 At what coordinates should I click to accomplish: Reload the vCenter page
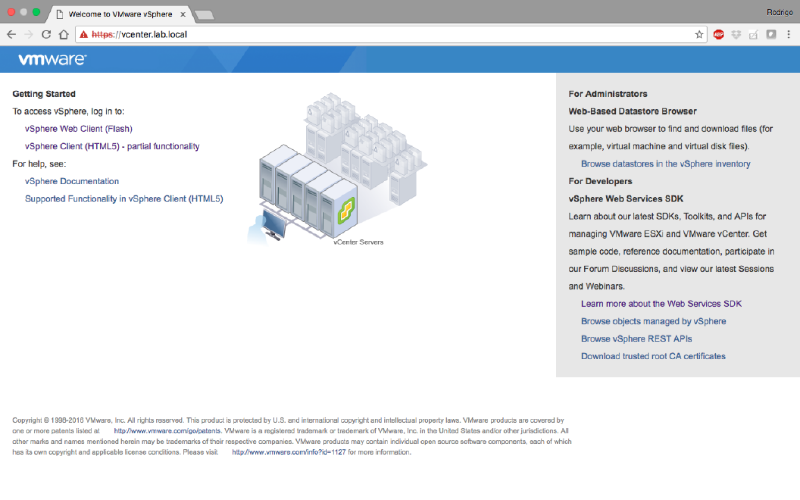coord(46,34)
